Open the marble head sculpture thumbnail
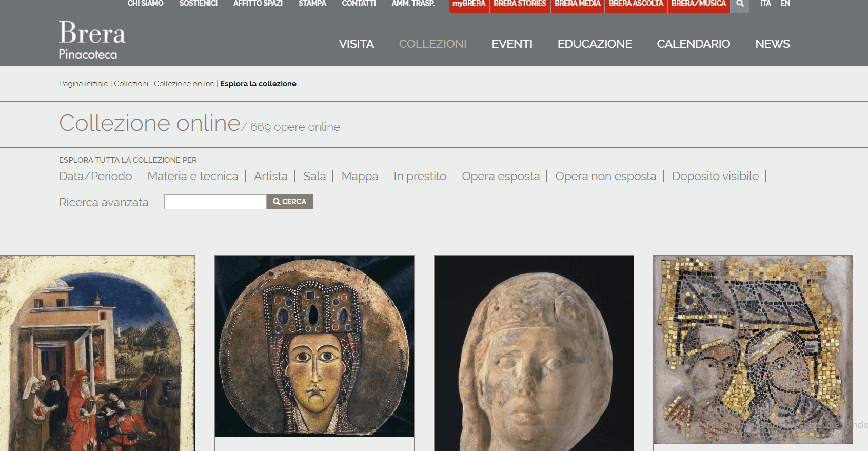 [534, 353]
